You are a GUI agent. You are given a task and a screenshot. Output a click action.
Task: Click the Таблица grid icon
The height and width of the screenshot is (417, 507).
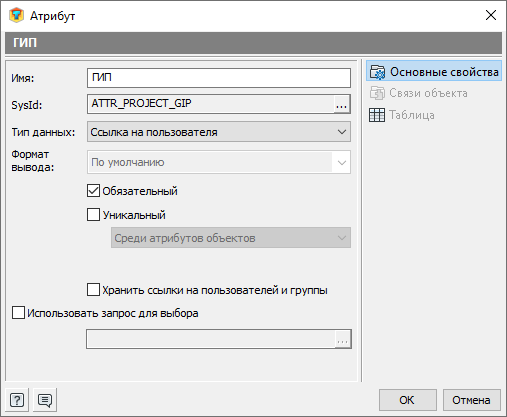click(377, 115)
